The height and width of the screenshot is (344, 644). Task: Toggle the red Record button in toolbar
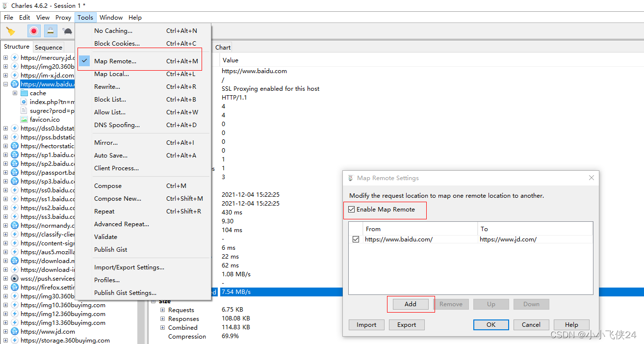(34, 31)
